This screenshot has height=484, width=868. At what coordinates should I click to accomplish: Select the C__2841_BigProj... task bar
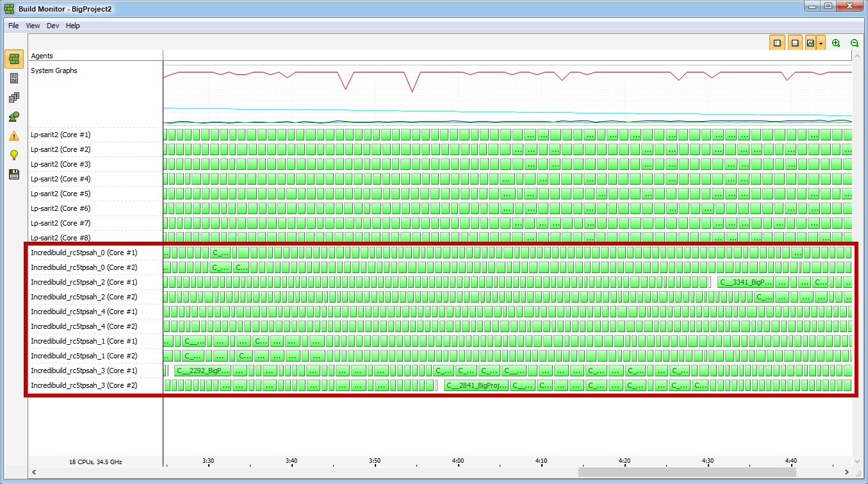click(x=477, y=385)
